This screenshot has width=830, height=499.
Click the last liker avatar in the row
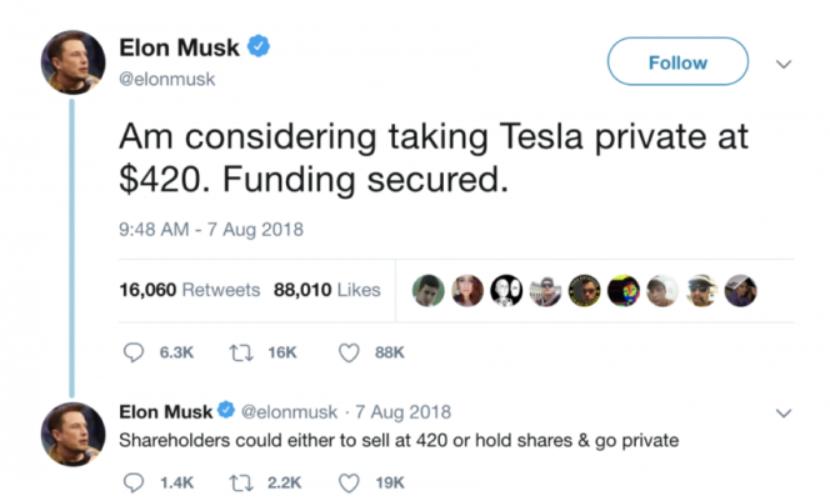coord(740,290)
